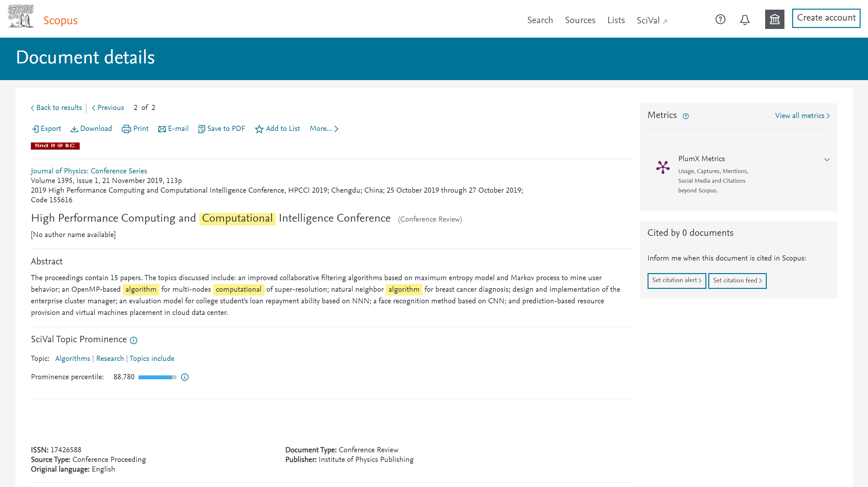Expand the PlumX Metrics chevron
This screenshot has width=868, height=487.
[x=827, y=160]
